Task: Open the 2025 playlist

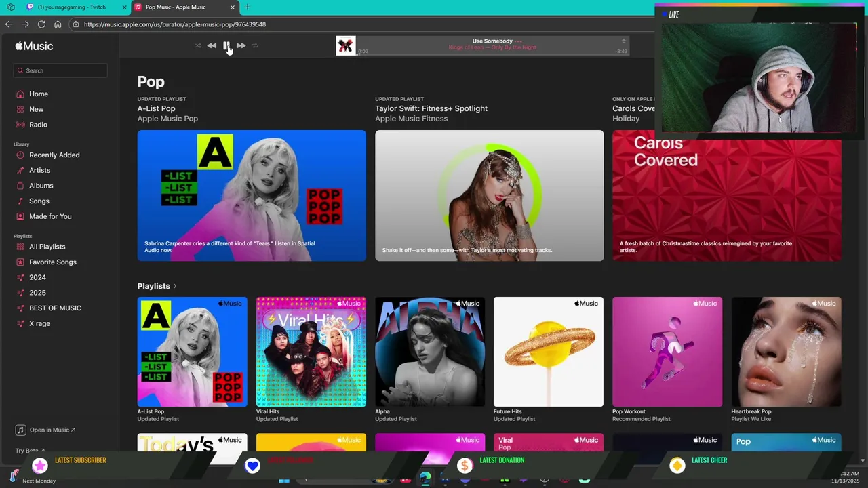Action: click(37, 293)
